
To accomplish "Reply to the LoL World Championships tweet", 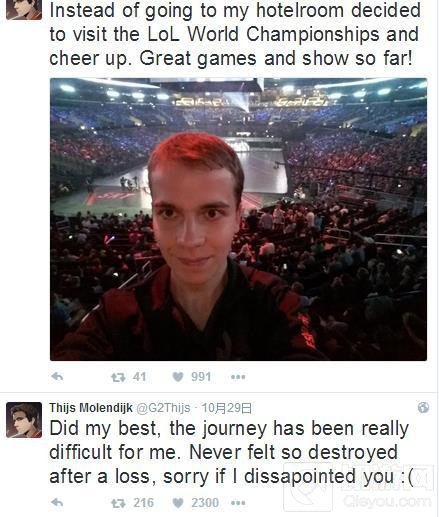I will tap(57, 377).
